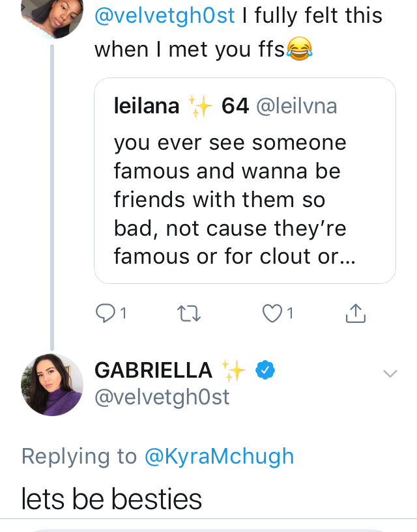The image size is (417, 532).
Task: Expand tweet options with the down chevron
Action: click(x=390, y=374)
